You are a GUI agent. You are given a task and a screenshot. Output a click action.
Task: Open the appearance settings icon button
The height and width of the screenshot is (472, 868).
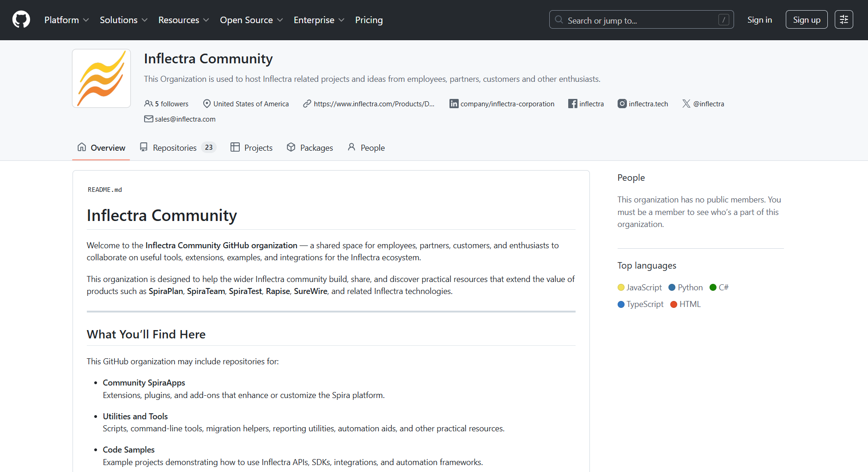[844, 19]
